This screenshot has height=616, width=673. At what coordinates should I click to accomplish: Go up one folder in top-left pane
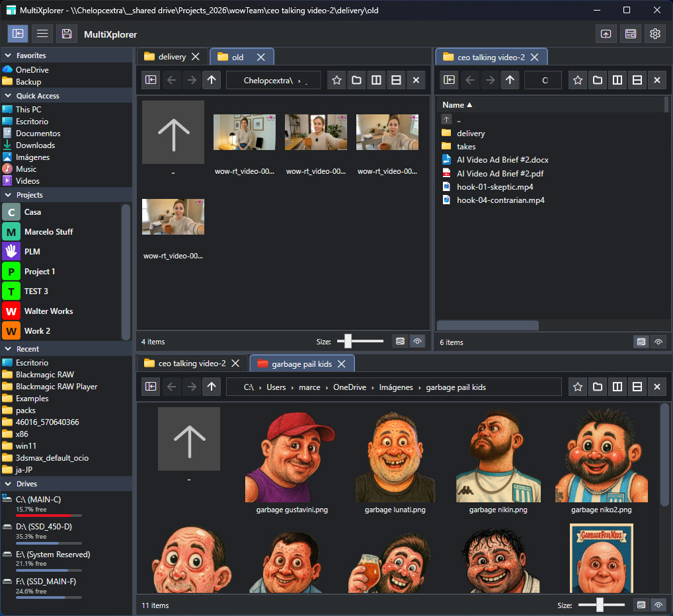(212, 80)
